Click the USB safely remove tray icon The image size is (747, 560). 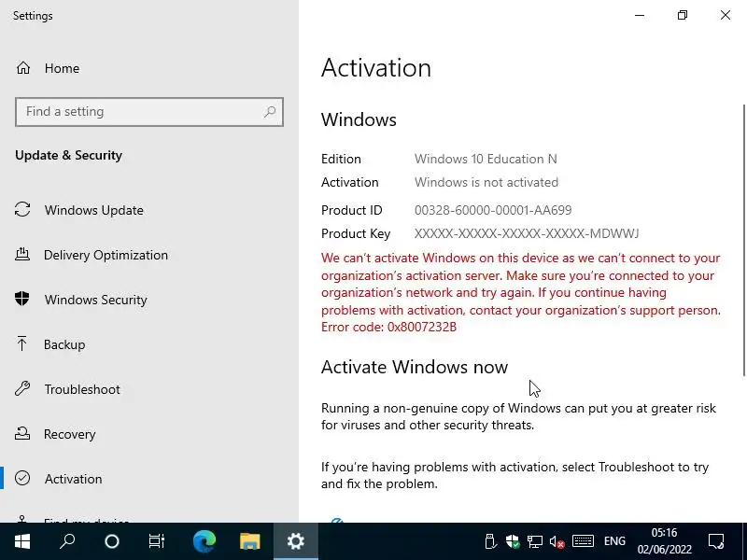489,541
